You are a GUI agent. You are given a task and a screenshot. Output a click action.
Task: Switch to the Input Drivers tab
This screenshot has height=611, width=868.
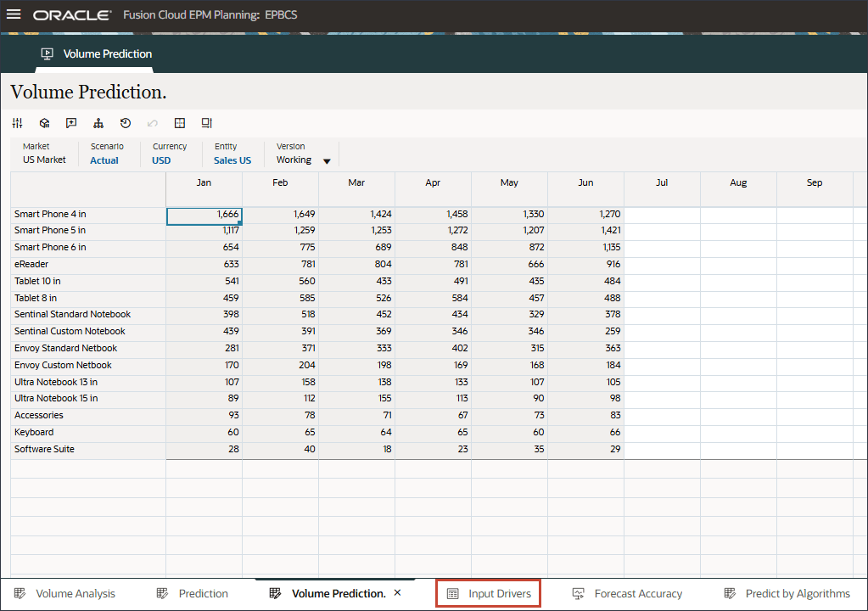[489, 593]
